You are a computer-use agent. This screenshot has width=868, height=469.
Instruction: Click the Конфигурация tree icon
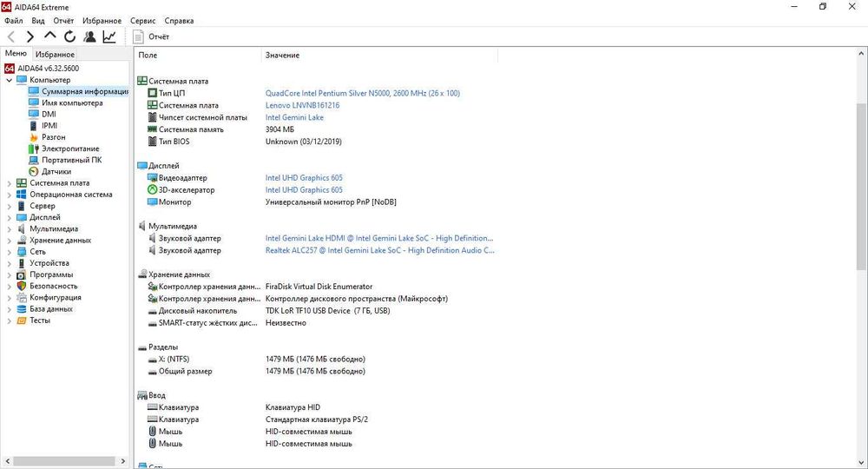tap(22, 297)
